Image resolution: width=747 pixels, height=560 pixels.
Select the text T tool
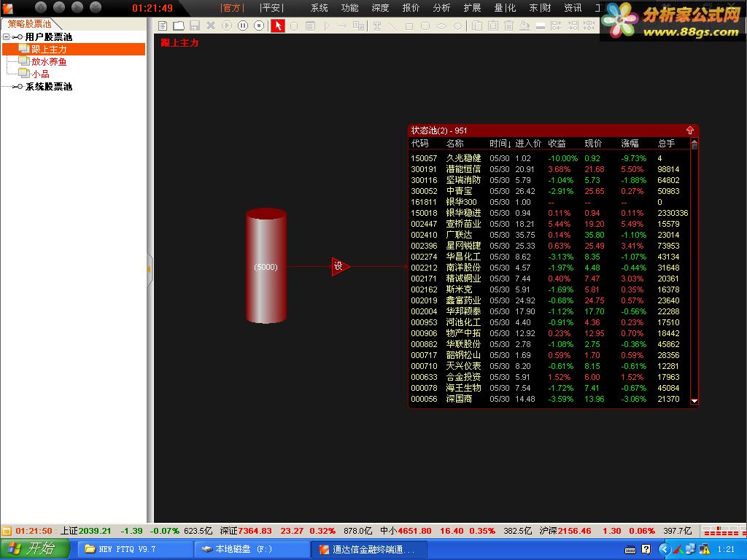click(x=377, y=26)
